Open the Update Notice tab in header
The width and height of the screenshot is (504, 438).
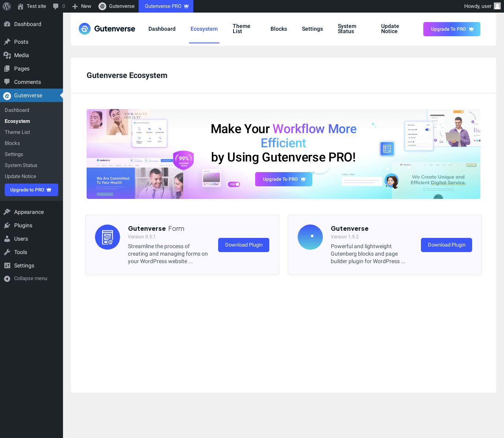point(390,29)
